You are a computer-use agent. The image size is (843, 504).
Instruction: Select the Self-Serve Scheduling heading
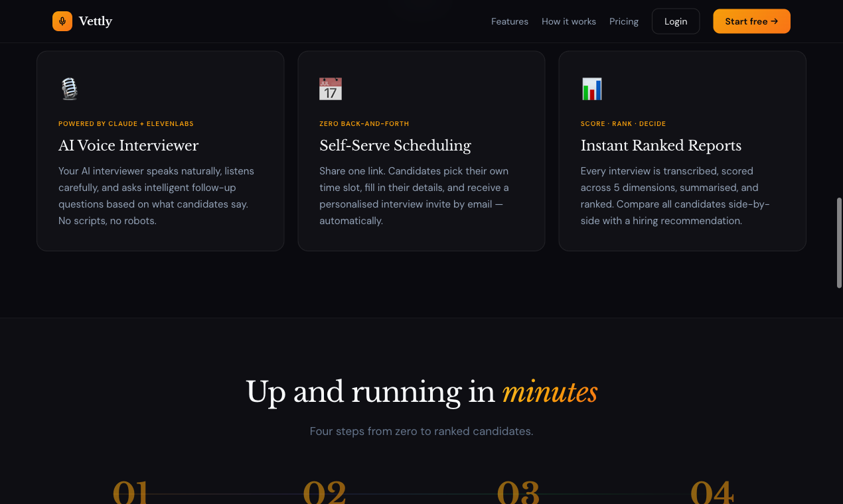click(x=395, y=146)
